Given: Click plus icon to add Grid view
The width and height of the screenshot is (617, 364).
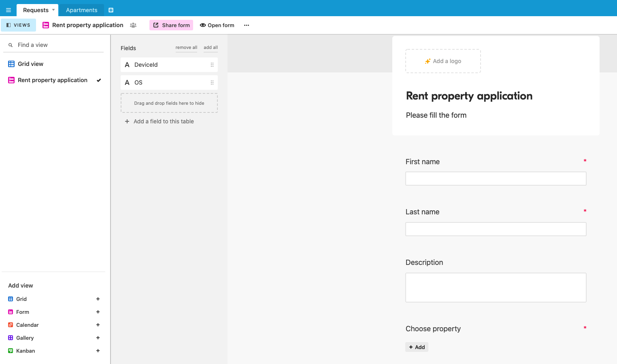Looking at the screenshot, I should (x=98, y=299).
